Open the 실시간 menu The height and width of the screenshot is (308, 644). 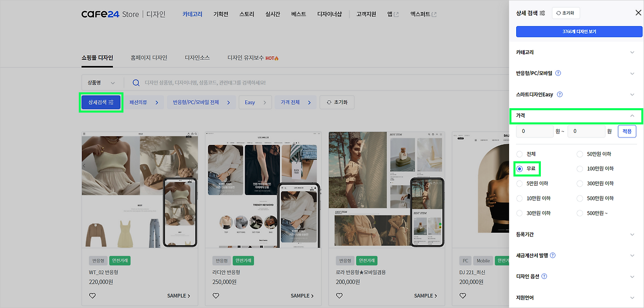click(273, 14)
